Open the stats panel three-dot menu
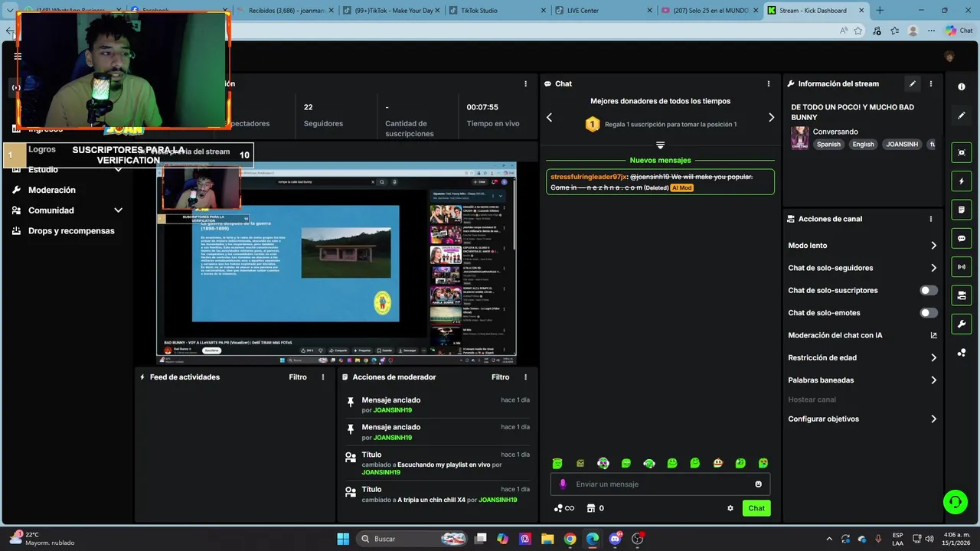The width and height of the screenshot is (980, 551). pyautogui.click(x=525, y=83)
